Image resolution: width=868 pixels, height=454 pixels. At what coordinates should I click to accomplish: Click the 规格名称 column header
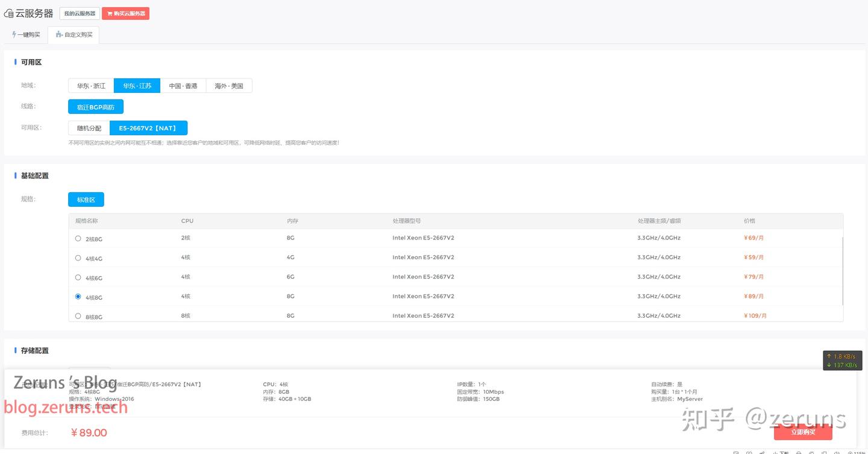click(x=87, y=221)
